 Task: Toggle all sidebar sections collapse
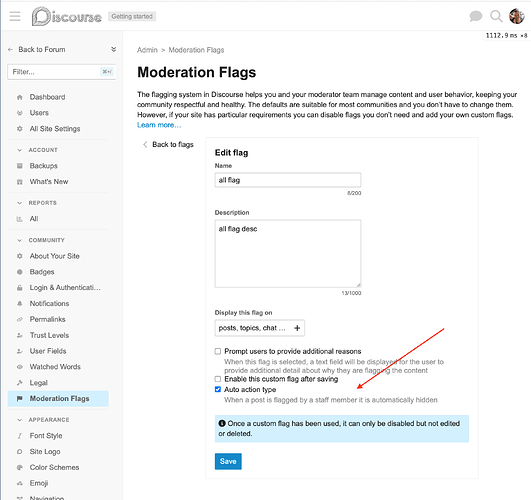pyautogui.click(x=113, y=49)
